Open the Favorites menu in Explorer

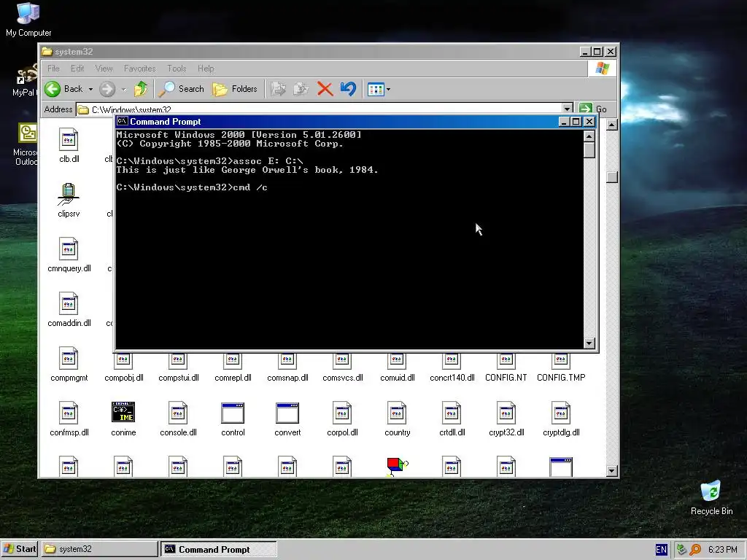[139, 69]
